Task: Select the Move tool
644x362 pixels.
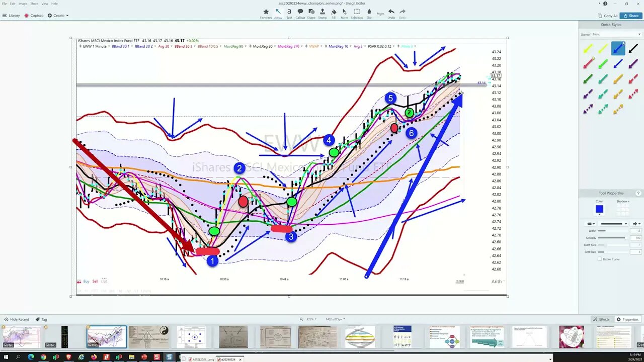Action: (345, 14)
